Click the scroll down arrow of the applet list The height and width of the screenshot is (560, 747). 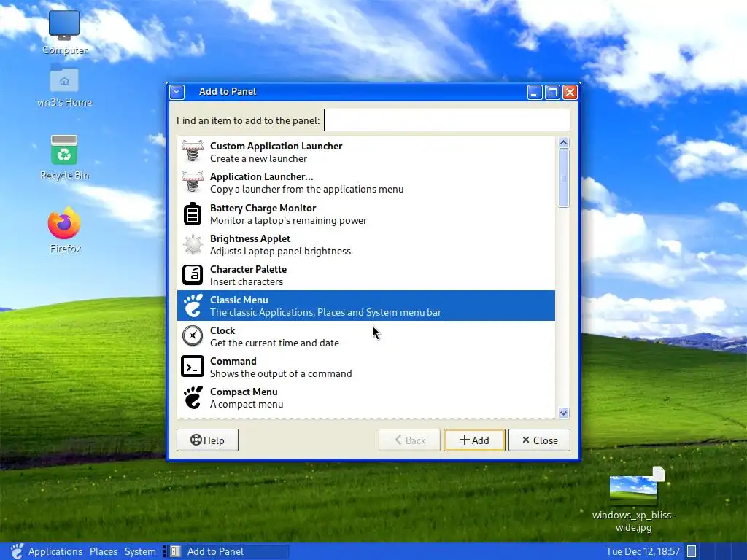coord(564,413)
